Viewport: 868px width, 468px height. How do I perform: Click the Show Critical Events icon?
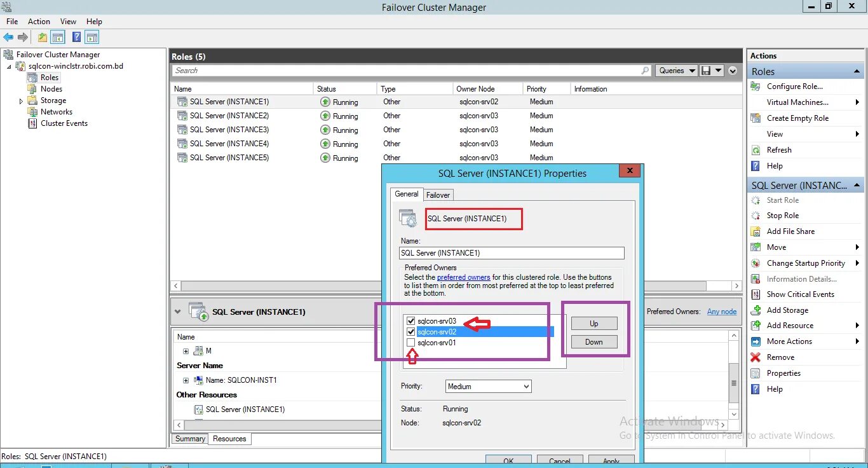tap(756, 294)
